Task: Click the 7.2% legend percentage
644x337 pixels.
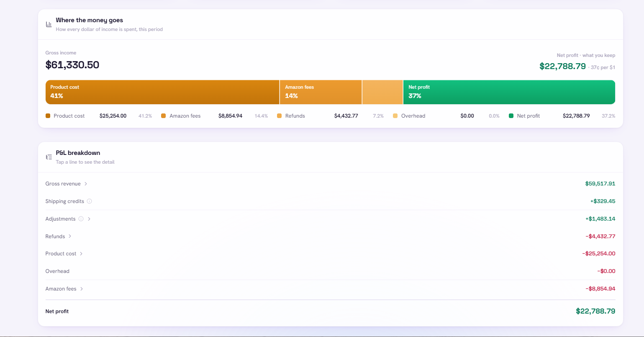Action: (x=378, y=116)
